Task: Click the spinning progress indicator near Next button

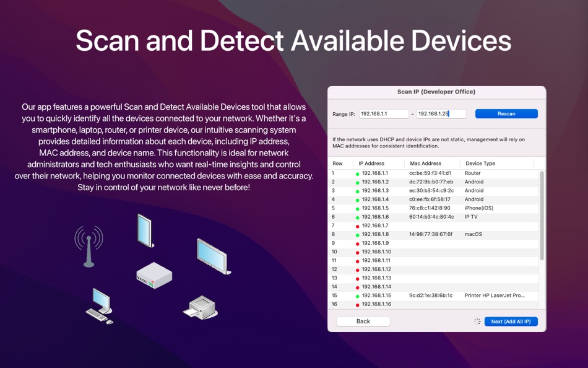Action: point(477,321)
